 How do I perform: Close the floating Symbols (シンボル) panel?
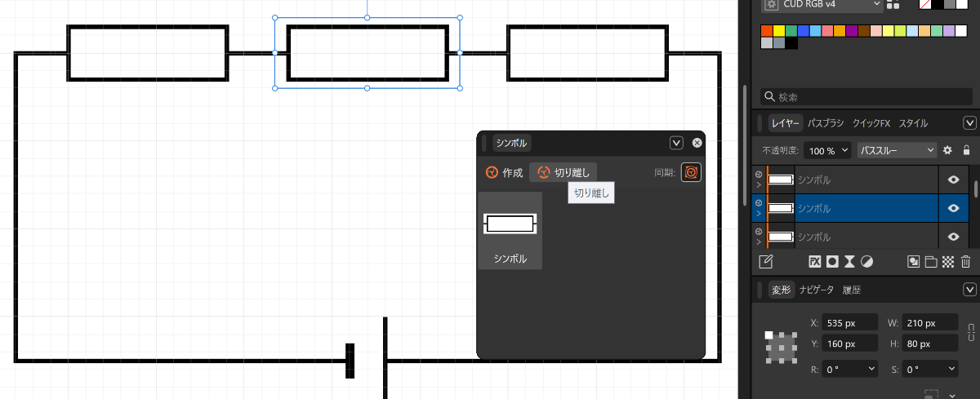697,143
